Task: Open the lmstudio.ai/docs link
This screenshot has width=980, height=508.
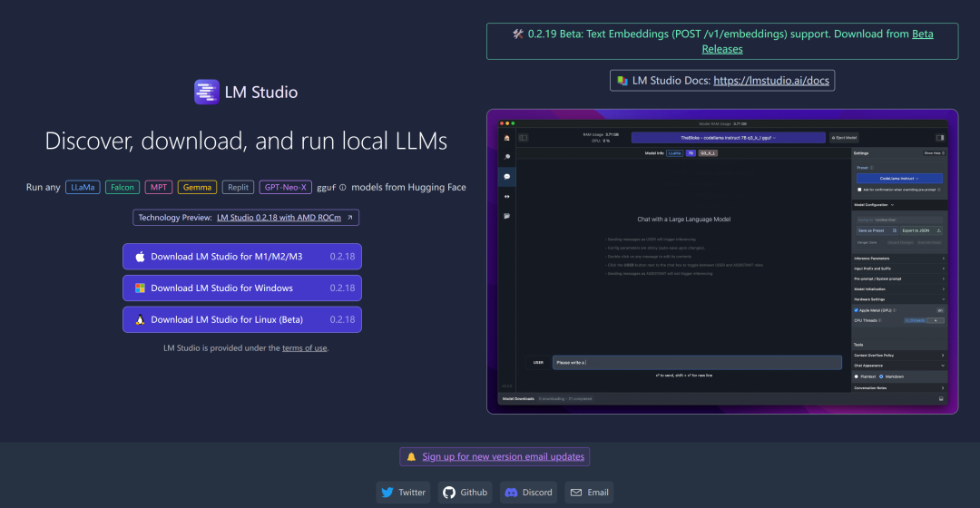Action: pyautogui.click(x=771, y=81)
